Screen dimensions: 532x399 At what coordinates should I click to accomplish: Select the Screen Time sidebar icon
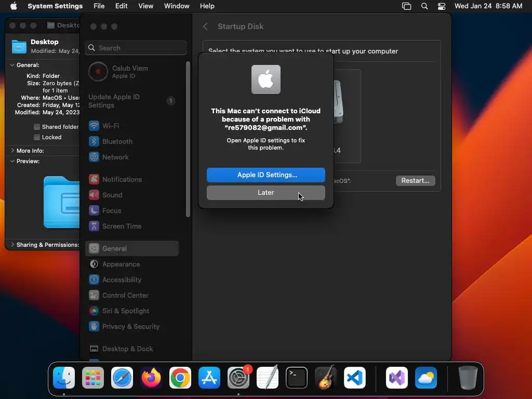click(94, 226)
